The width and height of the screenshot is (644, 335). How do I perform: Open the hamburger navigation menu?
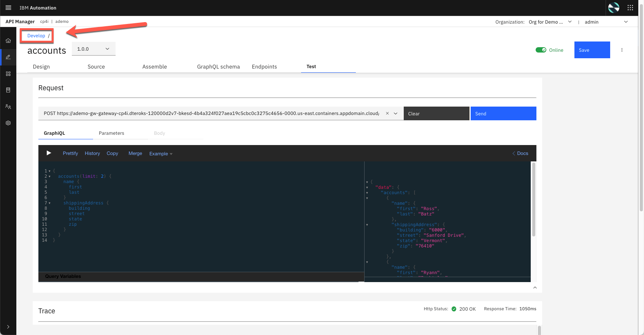click(8, 8)
